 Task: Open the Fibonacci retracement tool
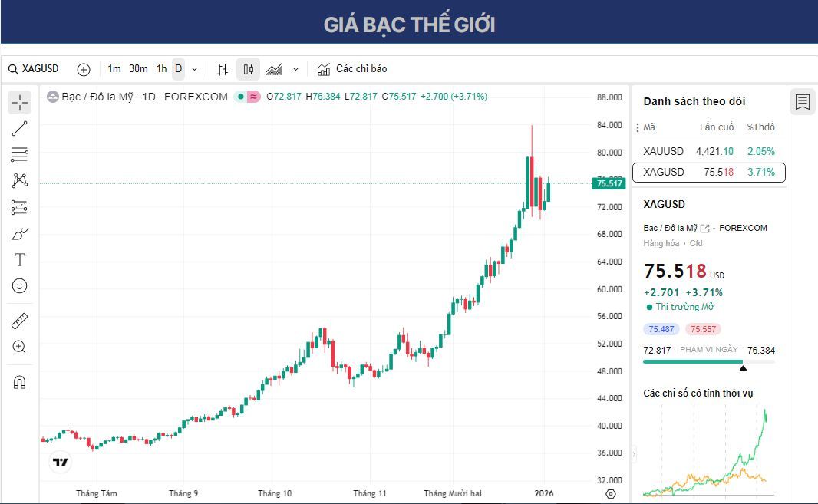click(19, 154)
